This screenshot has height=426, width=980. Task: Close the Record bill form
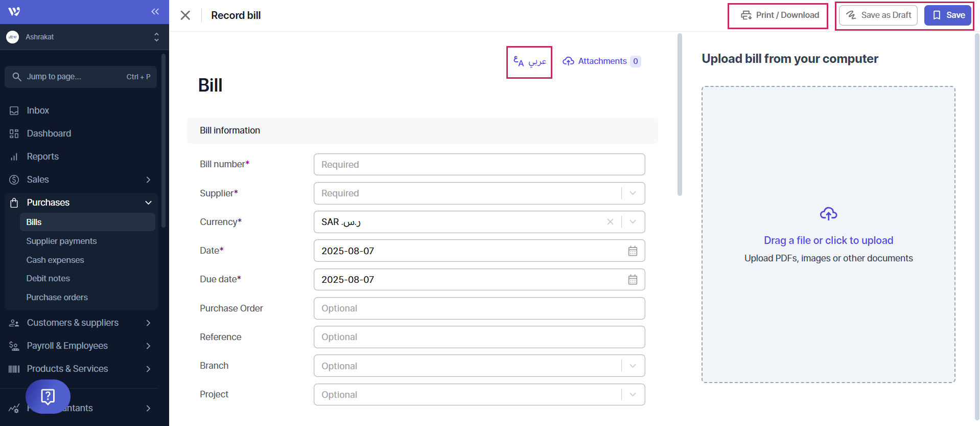tap(185, 15)
